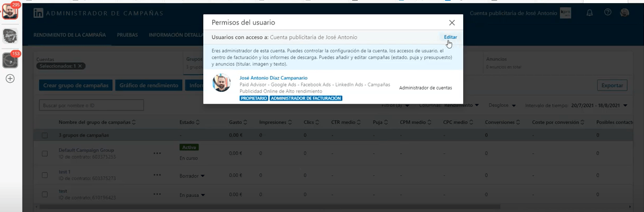The image size is (644, 212).
Task: Open the user avatar menu in header
Action: pyautogui.click(x=624, y=13)
